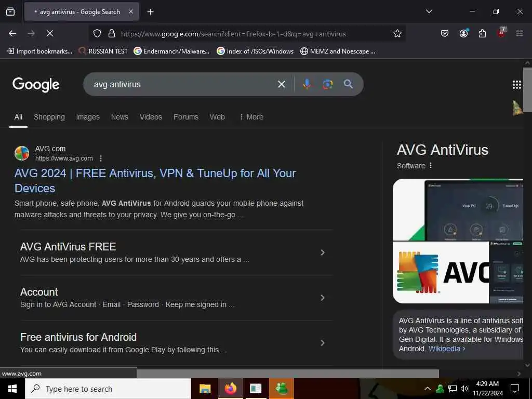Open the Save to Pocket button
This screenshot has height=399, width=532.
pyautogui.click(x=445, y=33)
